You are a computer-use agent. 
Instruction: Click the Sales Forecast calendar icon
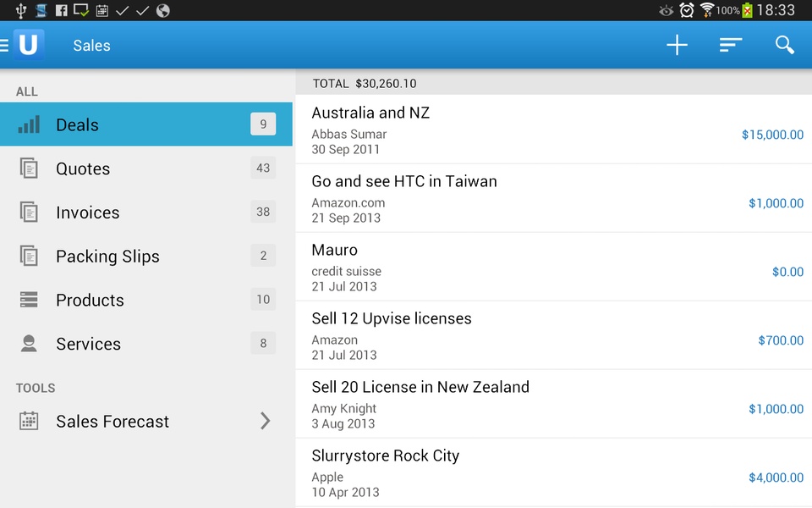point(29,421)
